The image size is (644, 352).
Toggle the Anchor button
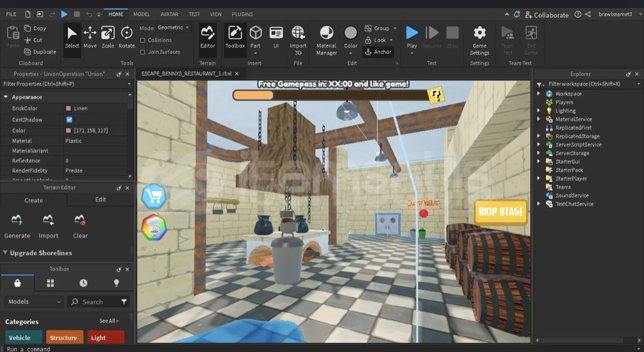378,52
